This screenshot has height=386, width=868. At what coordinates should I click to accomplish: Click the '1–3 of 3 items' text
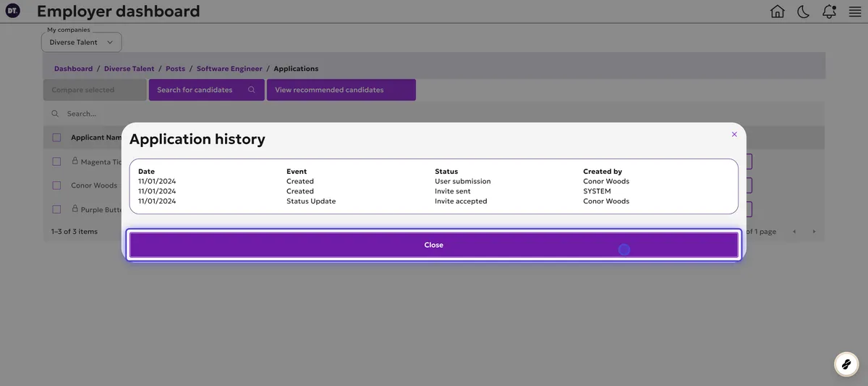[x=75, y=232]
